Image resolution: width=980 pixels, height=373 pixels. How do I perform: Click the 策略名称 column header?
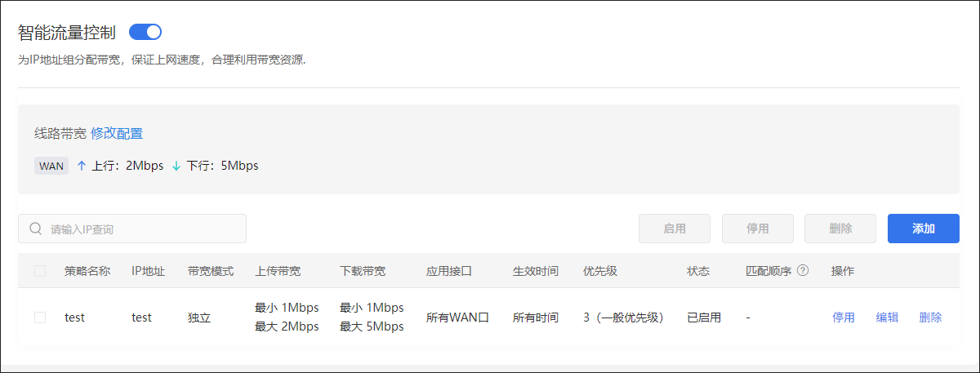[x=87, y=271]
